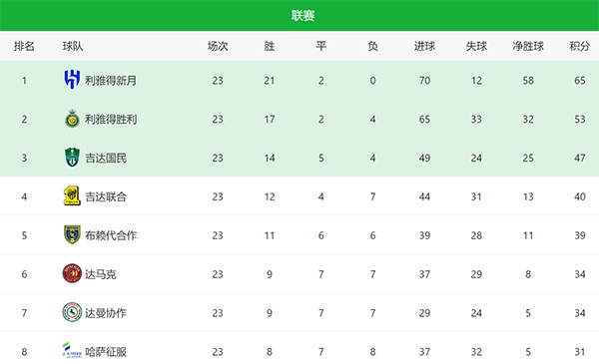Click the 利雅得胜利 club crest
The image size is (599, 364).
tap(72, 119)
